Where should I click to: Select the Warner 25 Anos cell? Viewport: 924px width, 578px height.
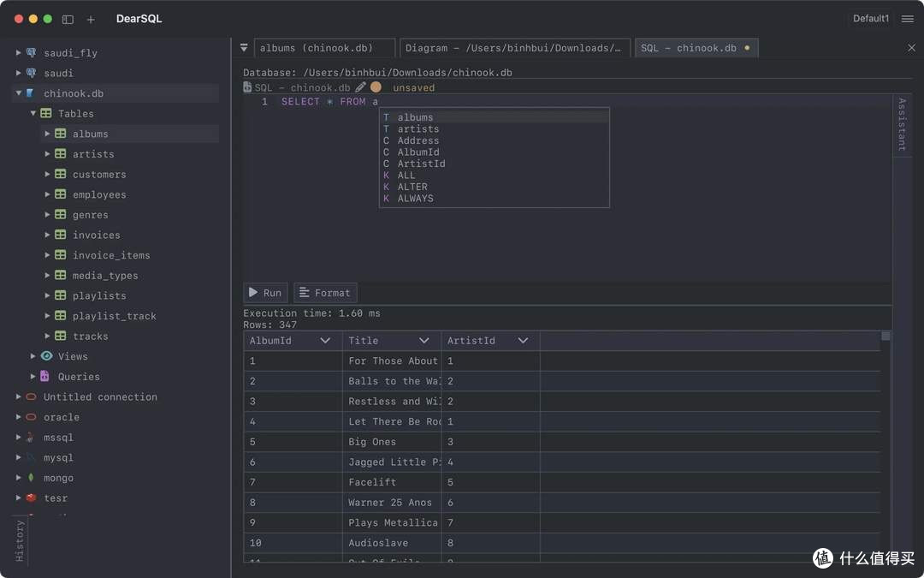coord(392,503)
